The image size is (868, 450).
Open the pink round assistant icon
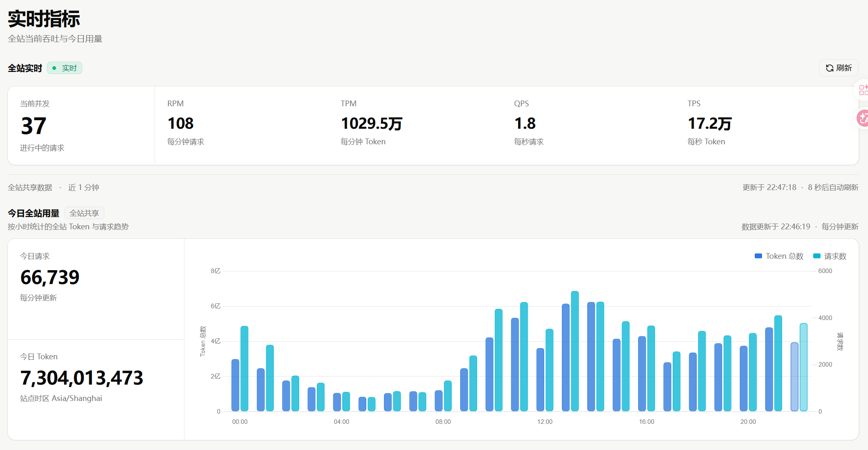[x=863, y=118]
